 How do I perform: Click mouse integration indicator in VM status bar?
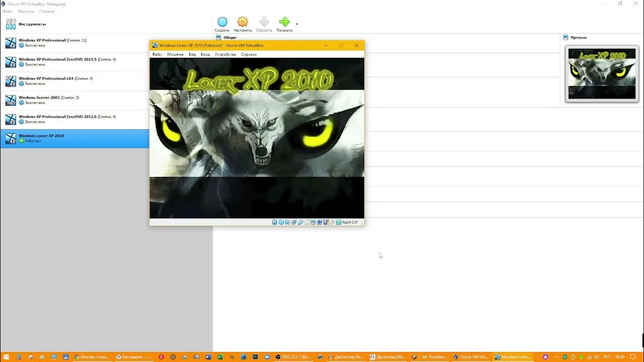[x=332, y=222]
